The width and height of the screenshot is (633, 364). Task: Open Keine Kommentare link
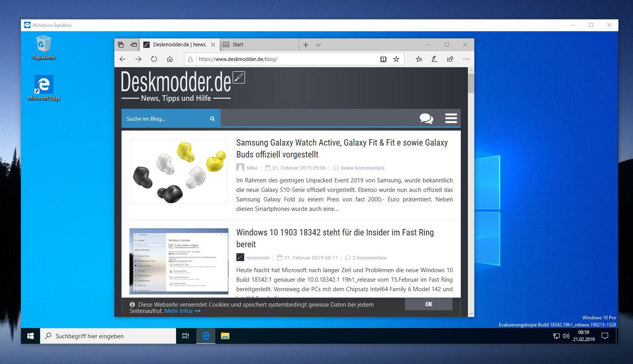click(x=362, y=168)
